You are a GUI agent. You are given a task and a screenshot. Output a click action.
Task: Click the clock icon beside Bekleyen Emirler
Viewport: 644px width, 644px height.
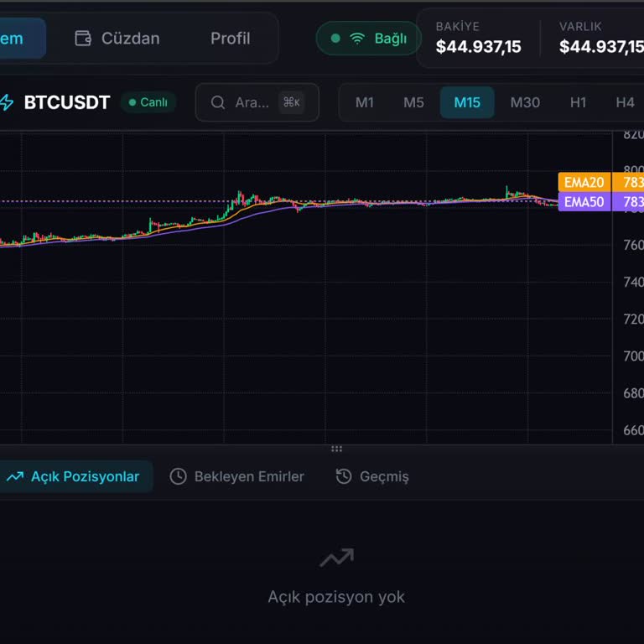(x=179, y=476)
